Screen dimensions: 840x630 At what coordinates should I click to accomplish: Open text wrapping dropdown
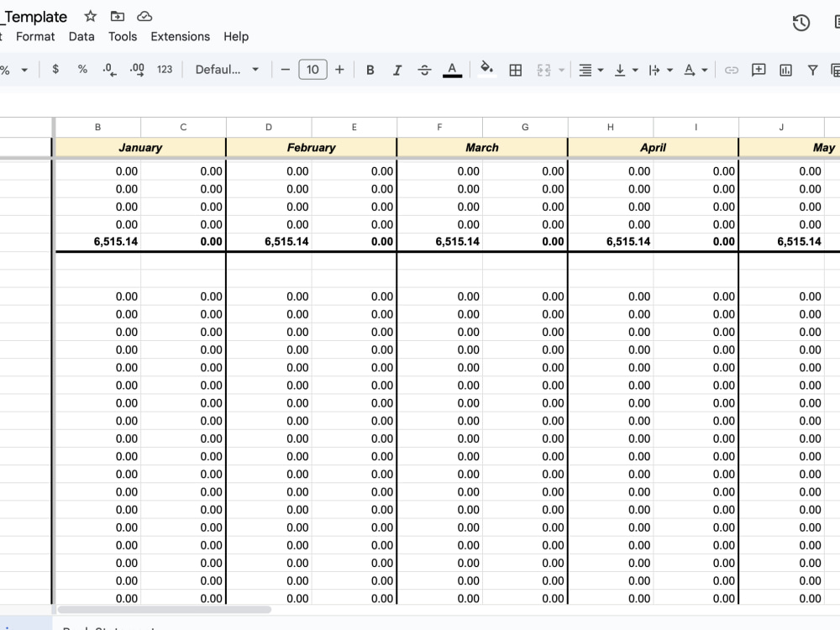(x=660, y=70)
